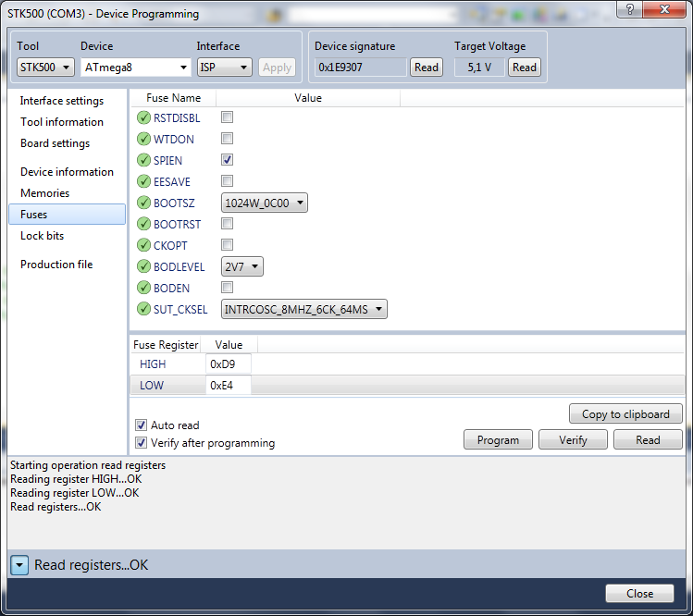Screen dimensions: 693x616
Task: Click the green status icon beside RSTDISBL
Action: click(143, 117)
